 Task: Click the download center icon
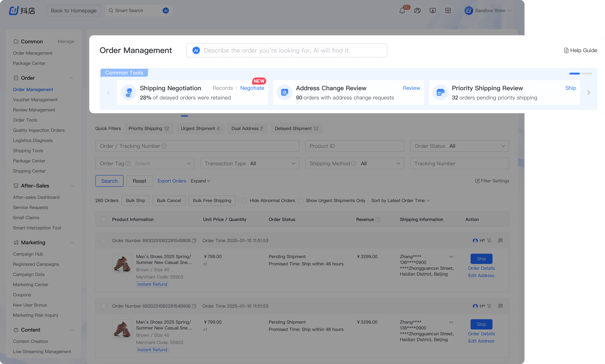433,11
